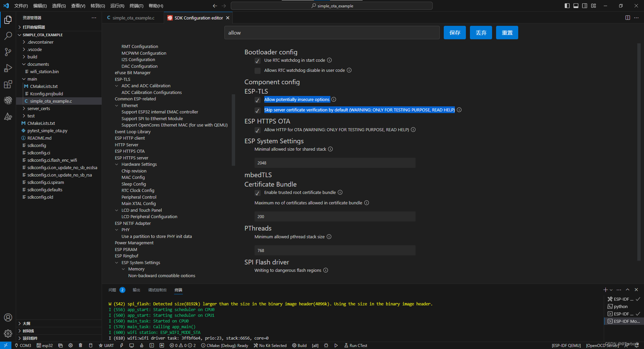Toggle the bottom panel layout icon
This screenshot has height=349, width=644.
tap(576, 6)
